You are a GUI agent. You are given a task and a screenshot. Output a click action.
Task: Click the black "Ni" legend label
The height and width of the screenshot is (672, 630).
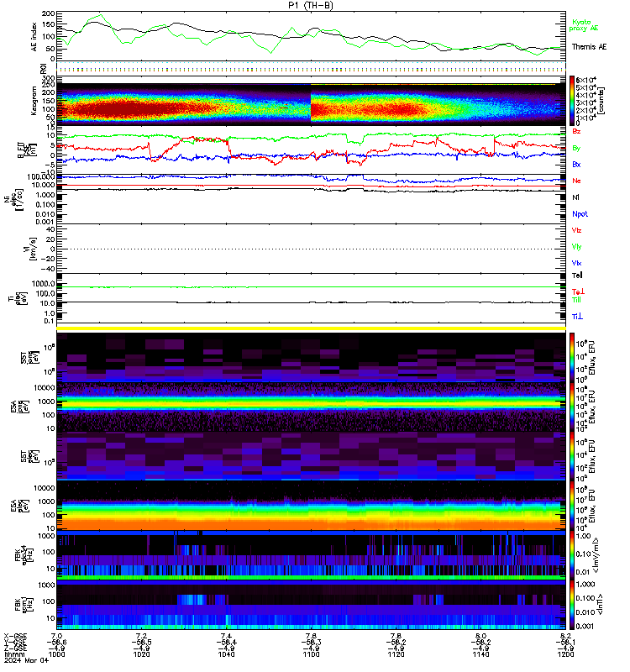[575, 197]
